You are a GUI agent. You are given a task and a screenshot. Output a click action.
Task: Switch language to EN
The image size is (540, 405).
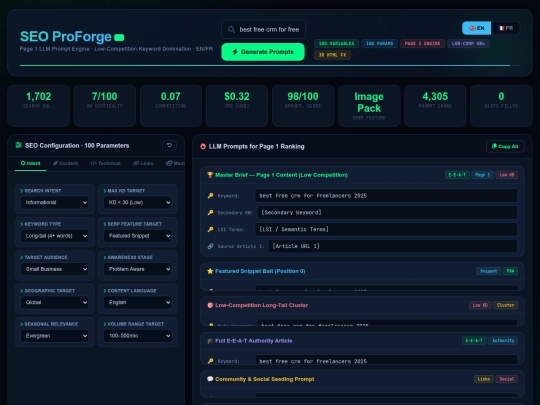coord(477,28)
